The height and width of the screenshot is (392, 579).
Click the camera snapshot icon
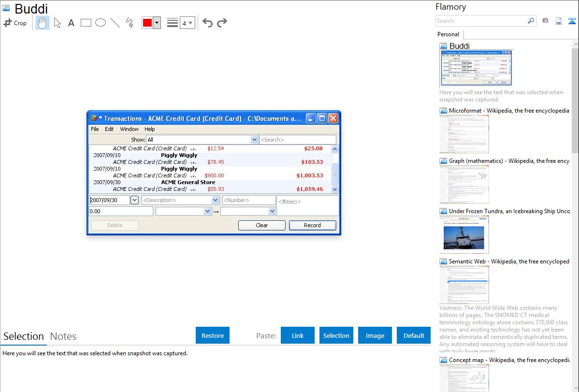(545, 21)
